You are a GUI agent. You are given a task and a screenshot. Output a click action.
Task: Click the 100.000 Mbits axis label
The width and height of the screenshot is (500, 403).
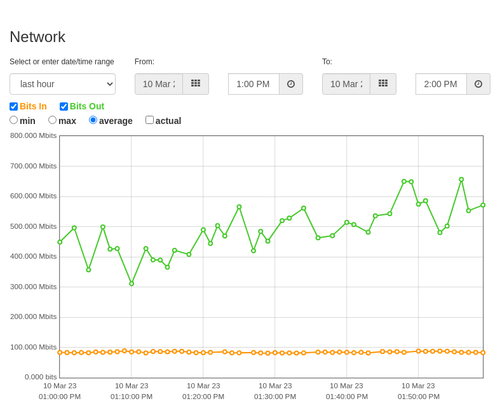click(33, 347)
